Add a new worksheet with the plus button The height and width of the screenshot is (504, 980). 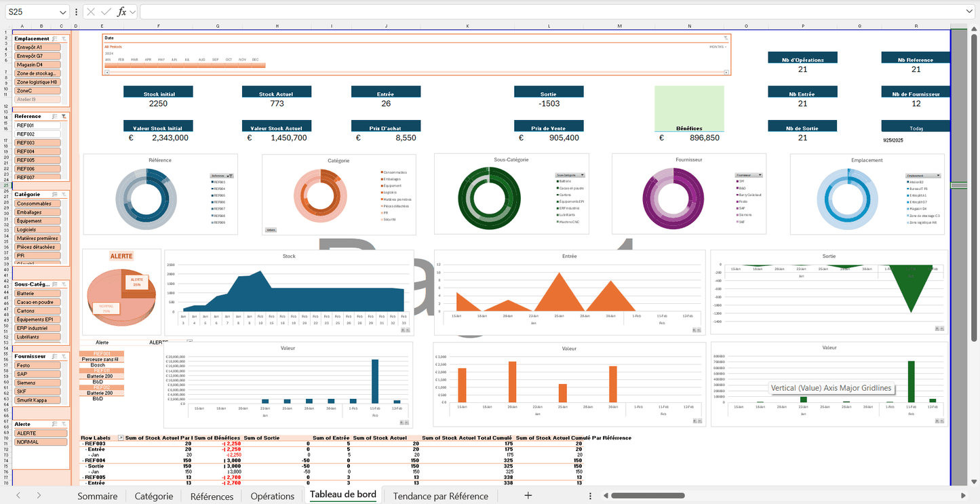click(x=528, y=496)
